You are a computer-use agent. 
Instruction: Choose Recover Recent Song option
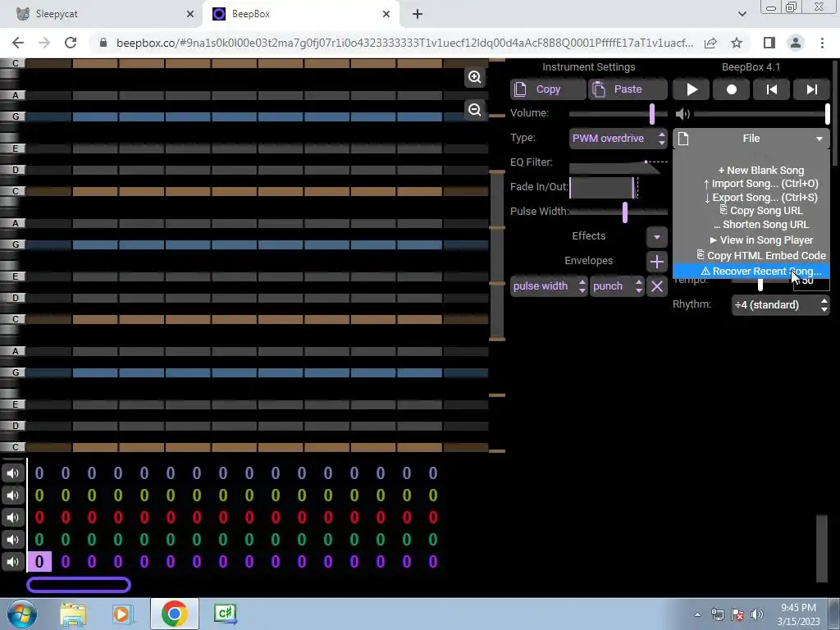point(751,271)
